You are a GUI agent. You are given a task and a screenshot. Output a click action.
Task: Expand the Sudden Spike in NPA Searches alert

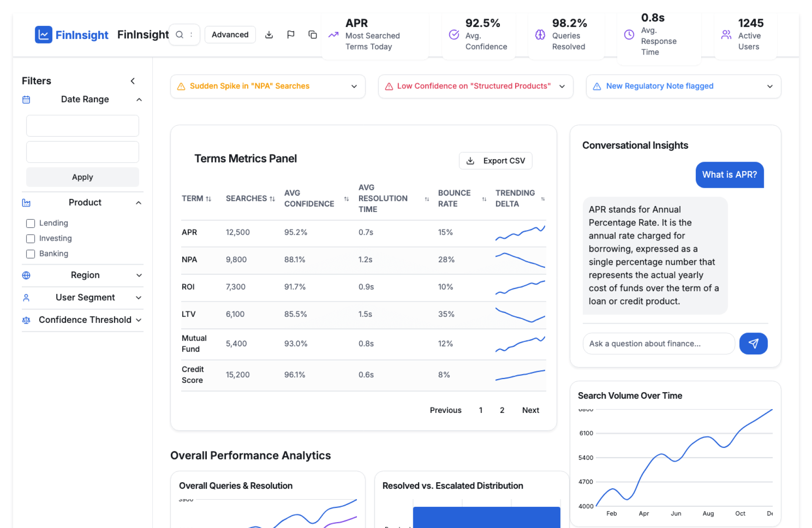coord(354,86)
